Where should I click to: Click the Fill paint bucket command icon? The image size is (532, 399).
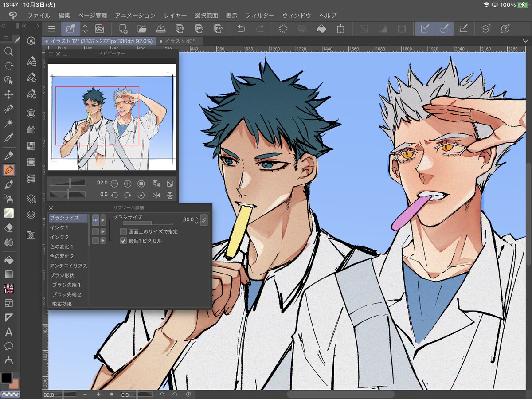tap(321, 29)
